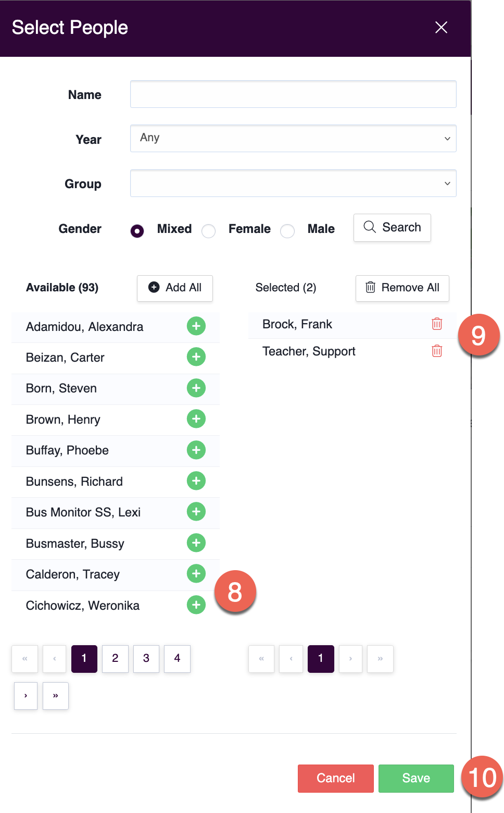The image size is (504, 813).
Task: Remove Brock, Frank with trash icon
Action: (x=437, y=324)
